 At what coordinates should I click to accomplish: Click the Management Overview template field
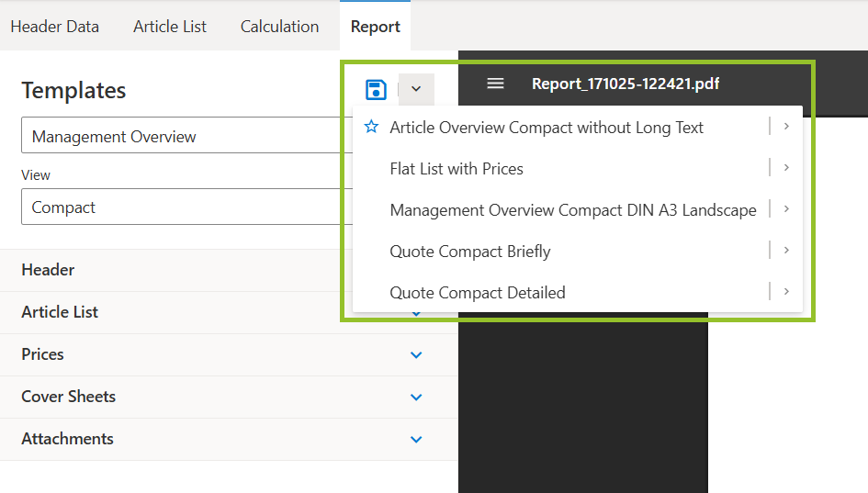[x=184, y=137]
